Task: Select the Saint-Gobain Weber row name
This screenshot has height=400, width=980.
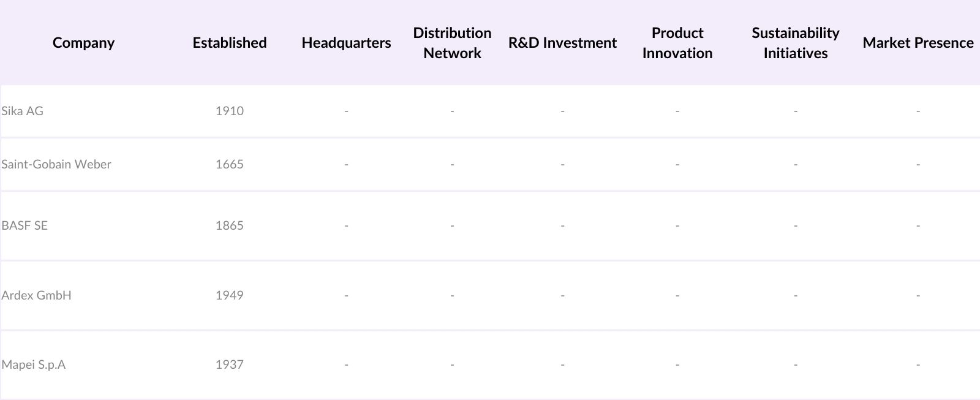Action: click(x=56, y=164)
